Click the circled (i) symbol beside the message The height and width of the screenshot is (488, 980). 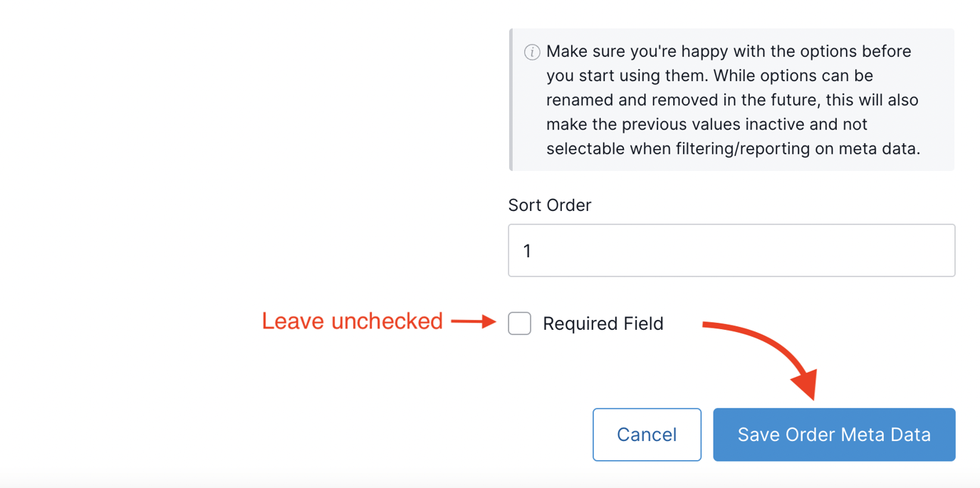click(532, 51)
